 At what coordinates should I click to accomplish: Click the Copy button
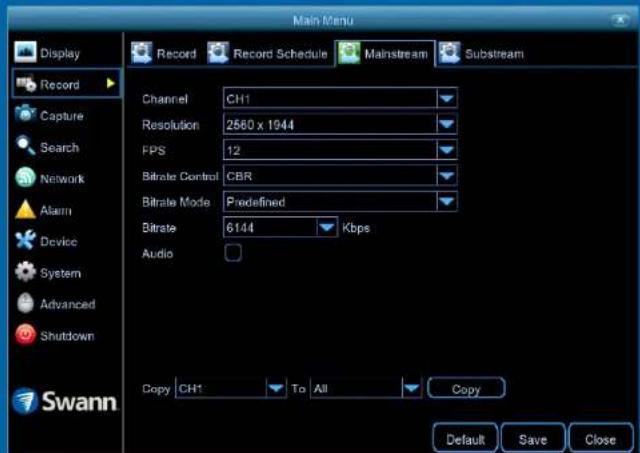466,388
